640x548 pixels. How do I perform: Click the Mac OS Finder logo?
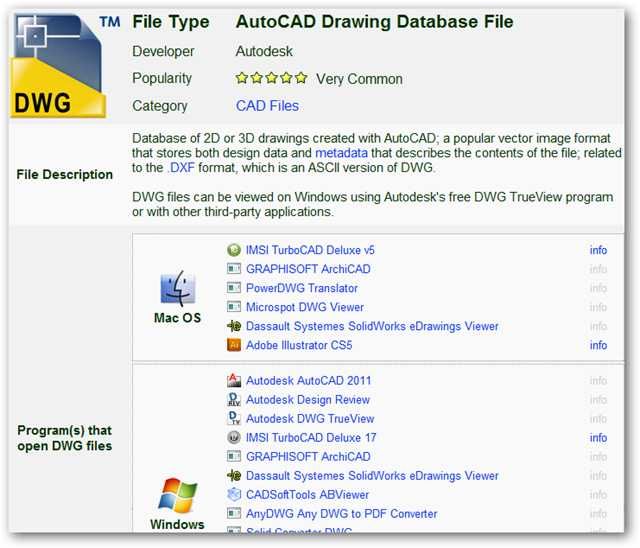(178, 288)
